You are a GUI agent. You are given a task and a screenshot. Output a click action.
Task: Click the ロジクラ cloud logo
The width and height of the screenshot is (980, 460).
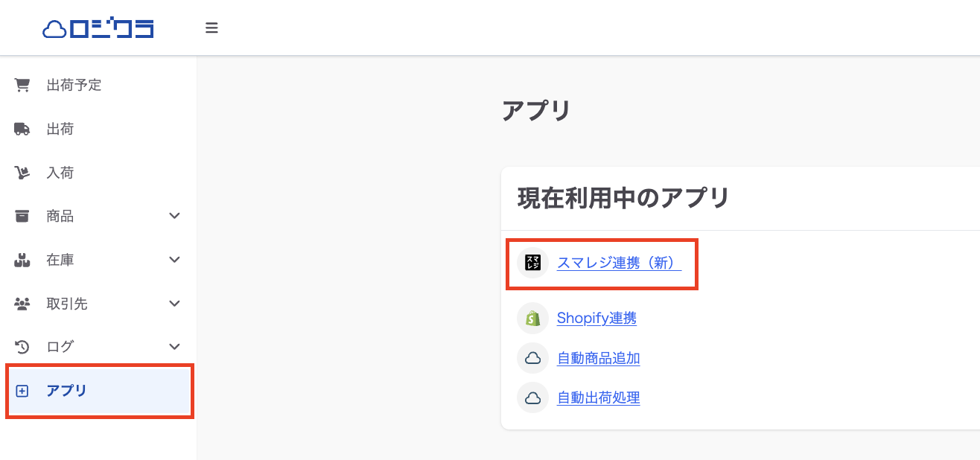click(x=98, y=28)
